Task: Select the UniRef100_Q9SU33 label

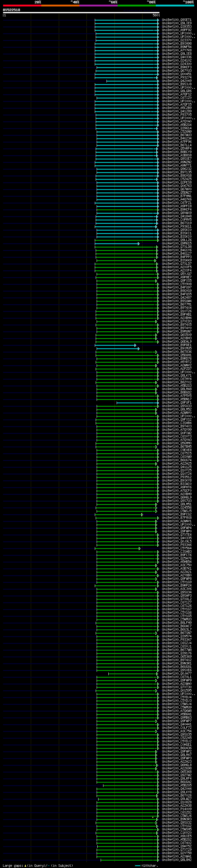Action: coord(176,406)
